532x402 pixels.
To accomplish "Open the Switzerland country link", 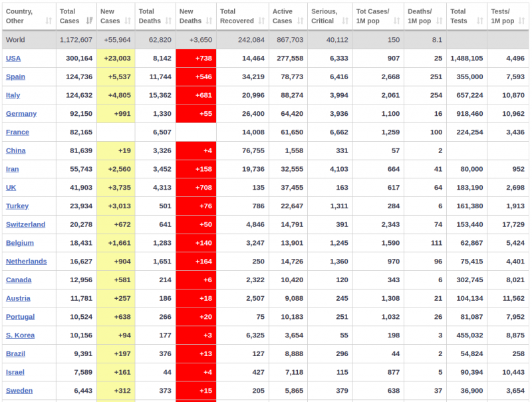I will (25, 224).
